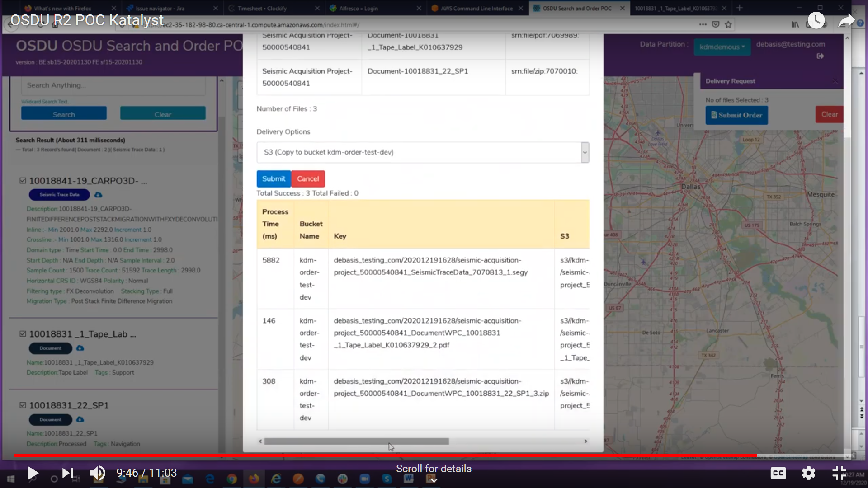Close the Delivery Request panel
868x488 pixels.
pyautogui.click(x=835, y=81)
